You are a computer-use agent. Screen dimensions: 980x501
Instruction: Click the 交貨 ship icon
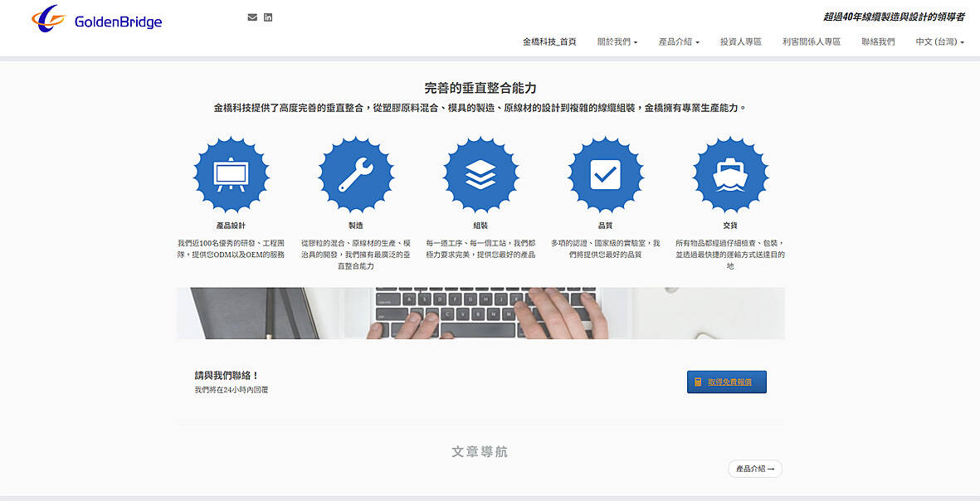coord(730,174)
